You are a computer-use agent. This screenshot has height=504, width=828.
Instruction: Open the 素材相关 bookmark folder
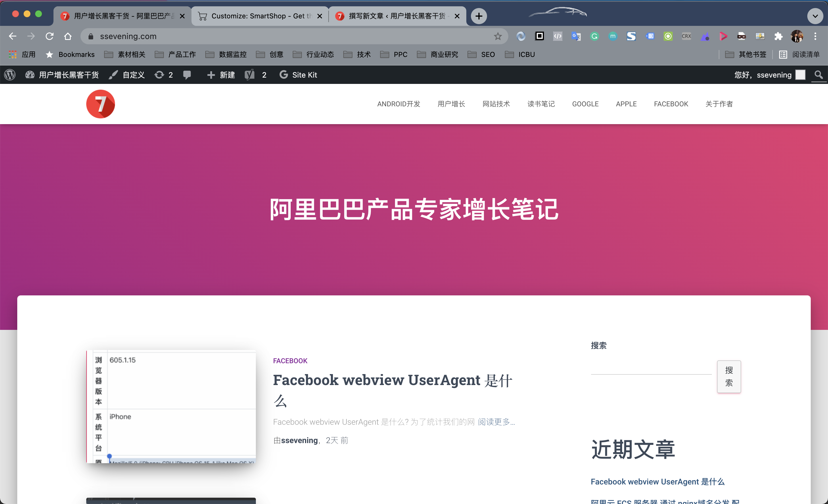point(125,54)
